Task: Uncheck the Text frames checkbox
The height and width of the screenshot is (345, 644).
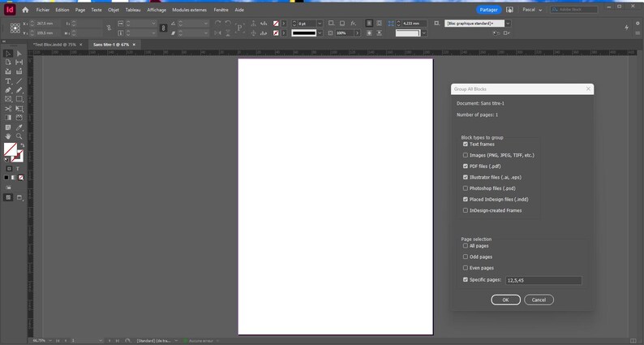Action: (x=466, y=144)
